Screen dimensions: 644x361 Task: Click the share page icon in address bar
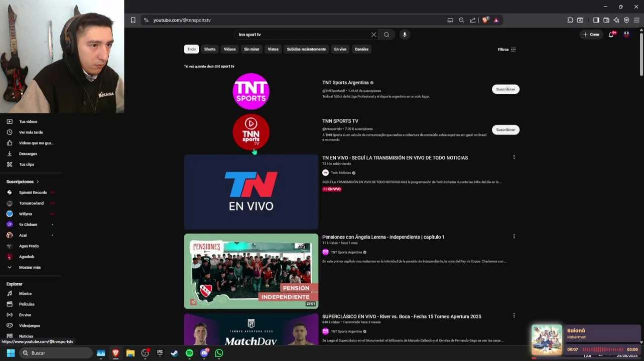click(x=473, y=20)
